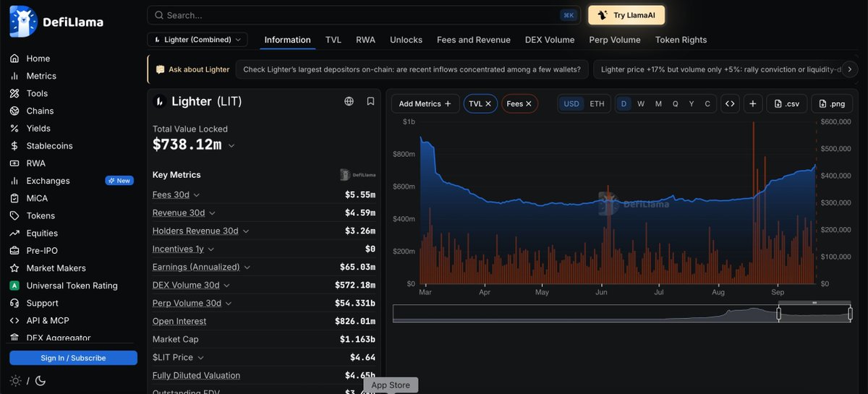The image size is (868, 394).
Task: Open the RWA sidebar icon
Action: (x=14, y=163)
